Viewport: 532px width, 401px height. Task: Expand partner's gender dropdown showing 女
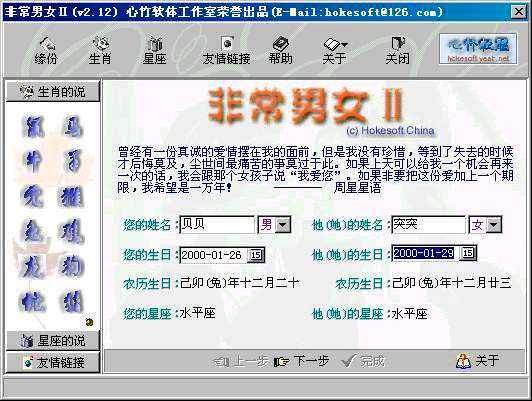click(494, 225)
